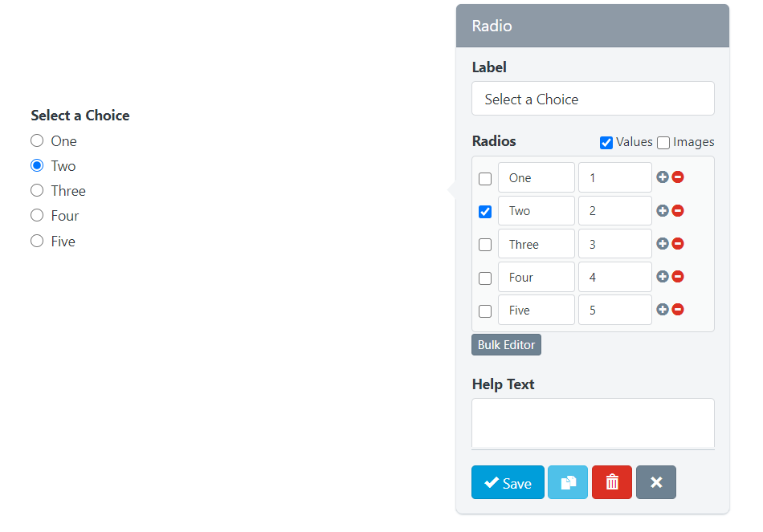Click the Label input field

[x=593, y=99]
